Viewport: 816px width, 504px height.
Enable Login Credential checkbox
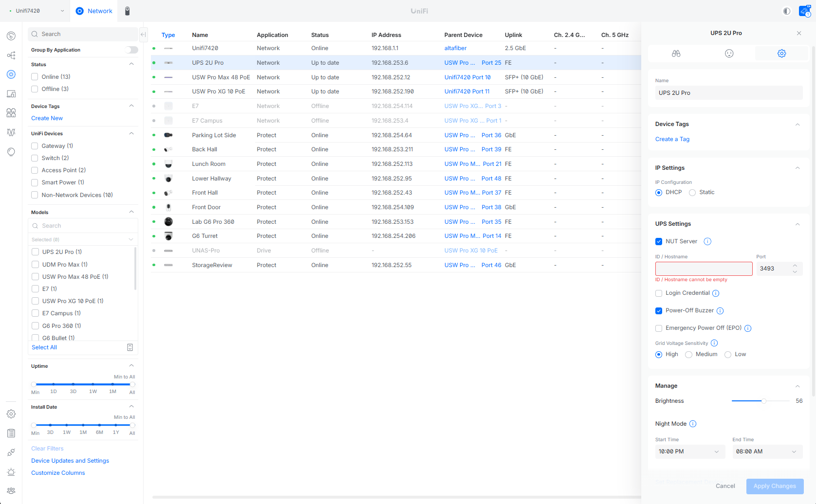click(659, 293)
